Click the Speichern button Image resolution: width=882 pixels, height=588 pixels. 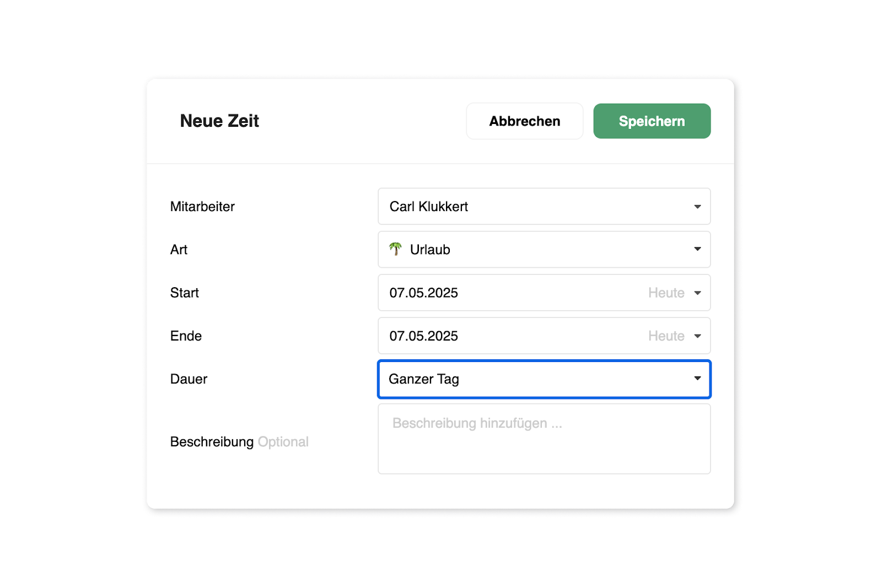pos(652,121)
